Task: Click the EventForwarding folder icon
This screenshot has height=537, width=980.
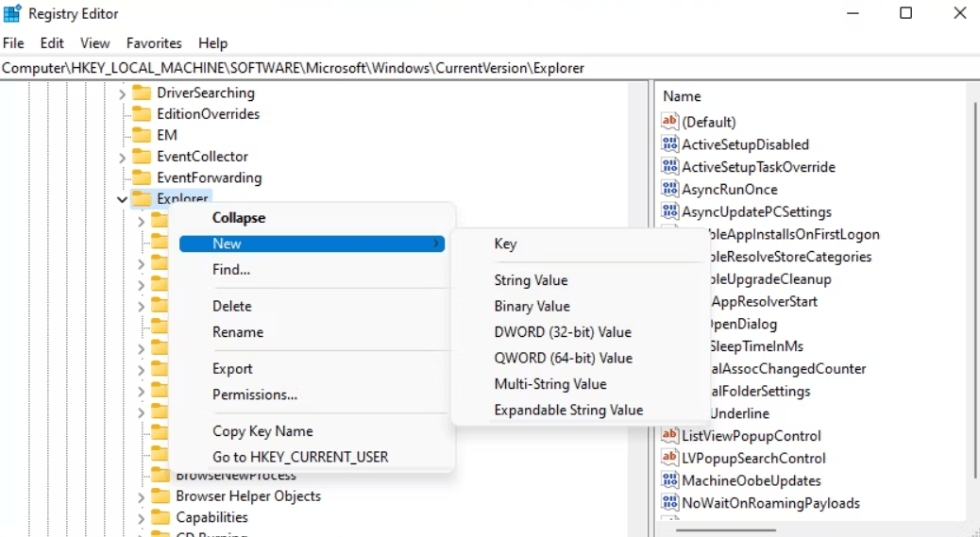Action: click(142, 177)
